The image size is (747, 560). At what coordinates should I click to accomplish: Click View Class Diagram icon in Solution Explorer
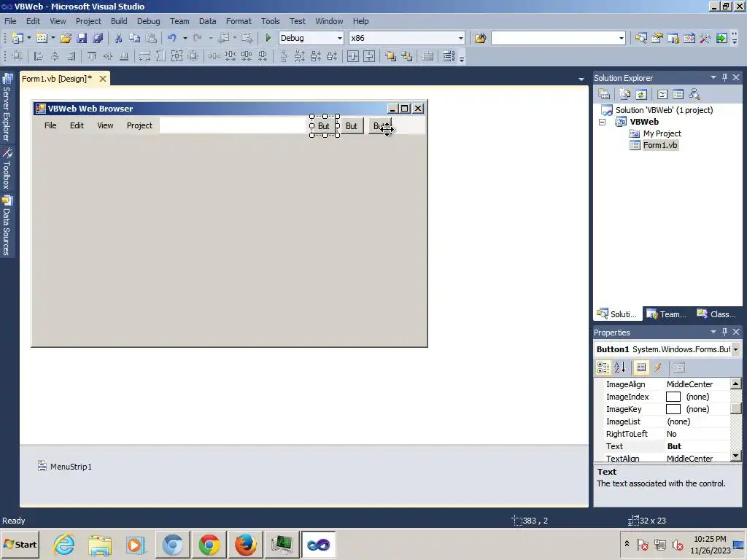(x=694, y=94)
